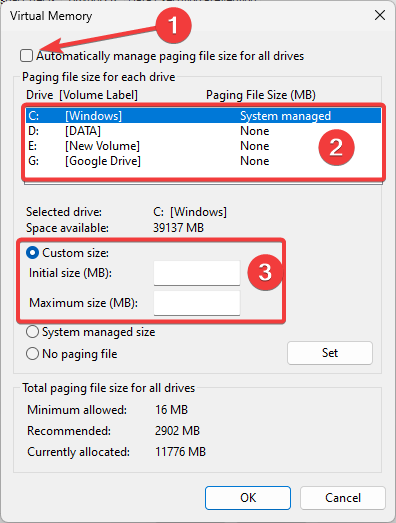Dismiss dialog with Cancel button
This screenshot has width=396, height=523.
point(343,498)
